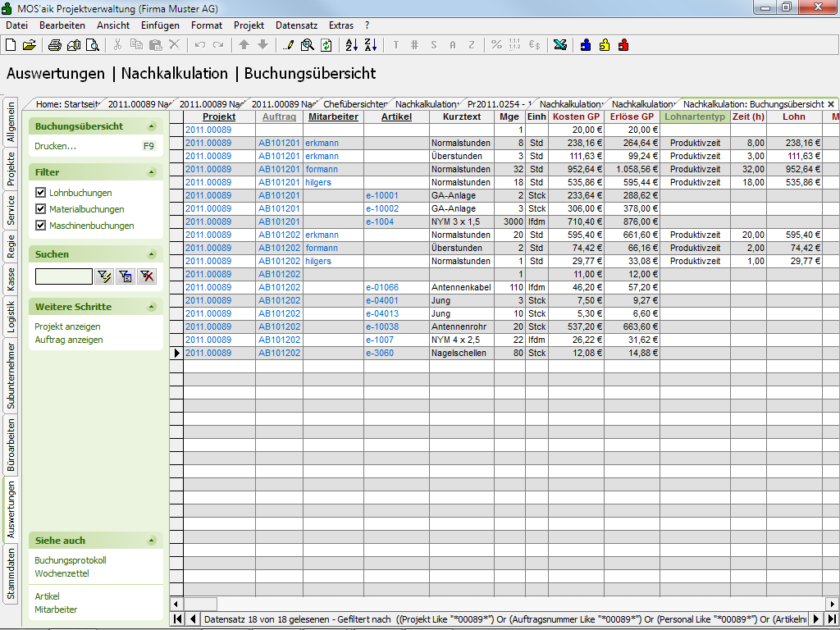Open the Datensatz menu
This screenshot has height=630, width=840.
click(297, 25)
